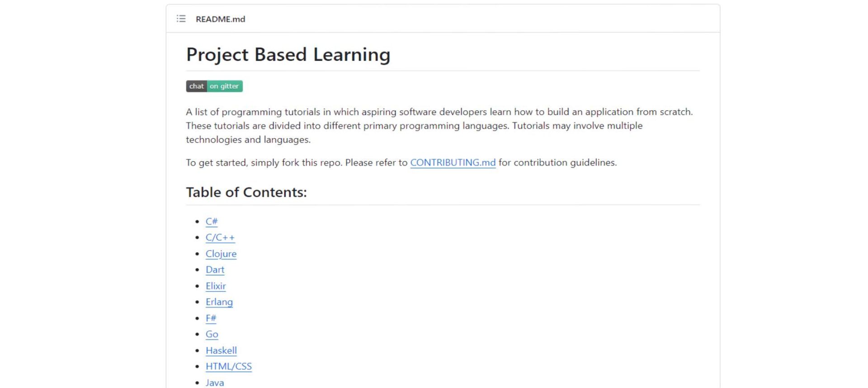Open the CONTRIBUTING.md link
868x388 pixels.
tap(452, 163)
